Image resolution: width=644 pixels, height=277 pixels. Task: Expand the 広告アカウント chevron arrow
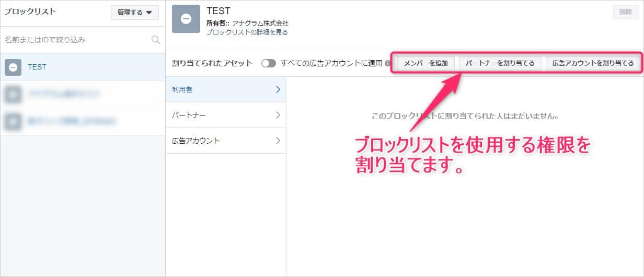(x=278, y=141)
